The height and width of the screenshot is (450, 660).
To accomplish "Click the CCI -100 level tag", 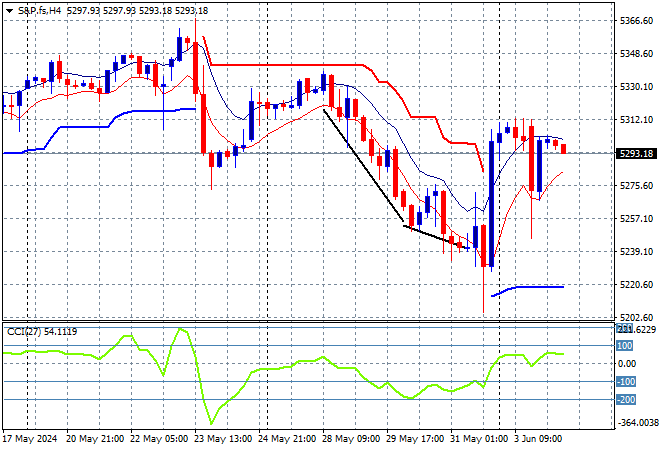I will pyautogui.click(x=626, y=381).
